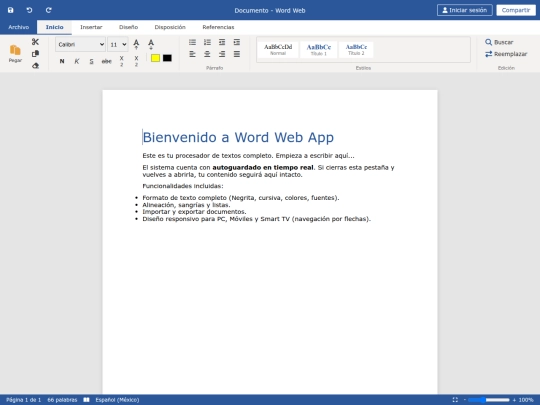The width and height of the screenshot is (540, 405).
Task: Open the font size 11 dropdown
Action: [x=118, y=44]
